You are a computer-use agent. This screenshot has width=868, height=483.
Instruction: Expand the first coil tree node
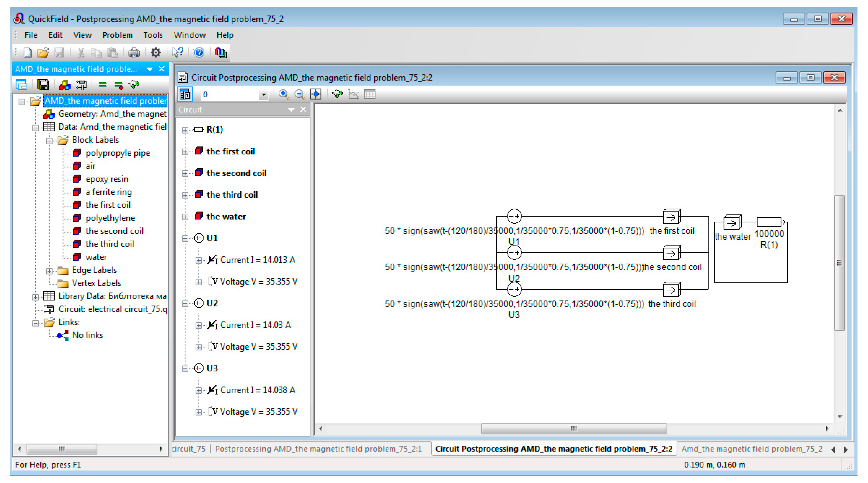pos(185,152)
